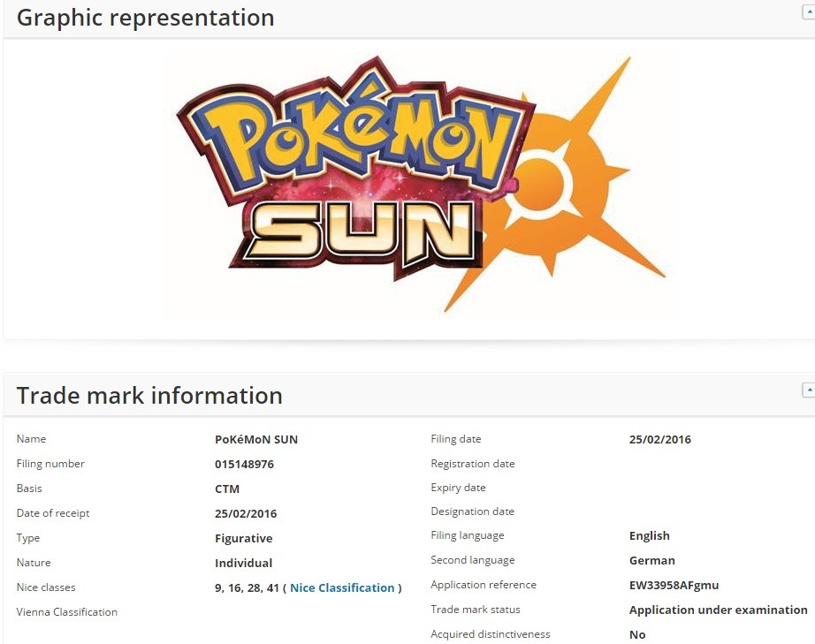Viewport: 815px width, 644px height.
Task: Click the German second language value
Action: point(651,560)
